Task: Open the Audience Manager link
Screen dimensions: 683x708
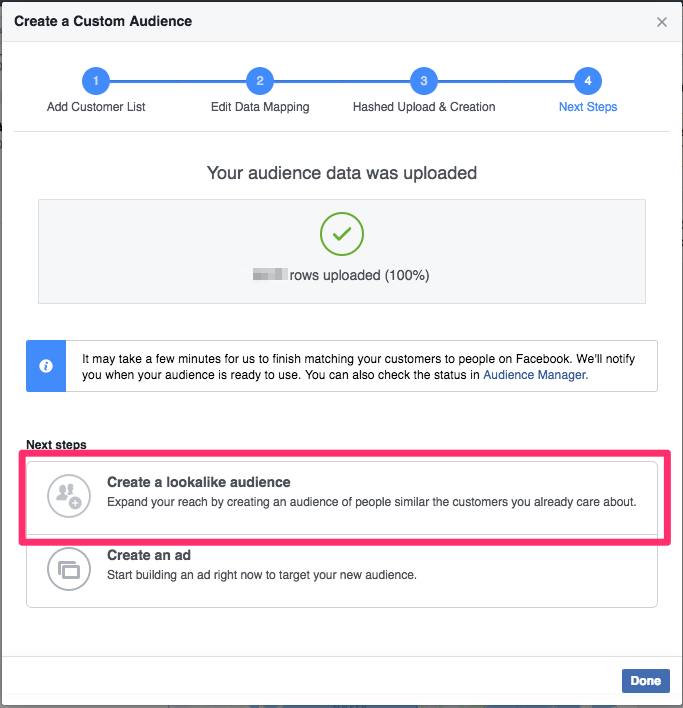Action: click(535, 375)
